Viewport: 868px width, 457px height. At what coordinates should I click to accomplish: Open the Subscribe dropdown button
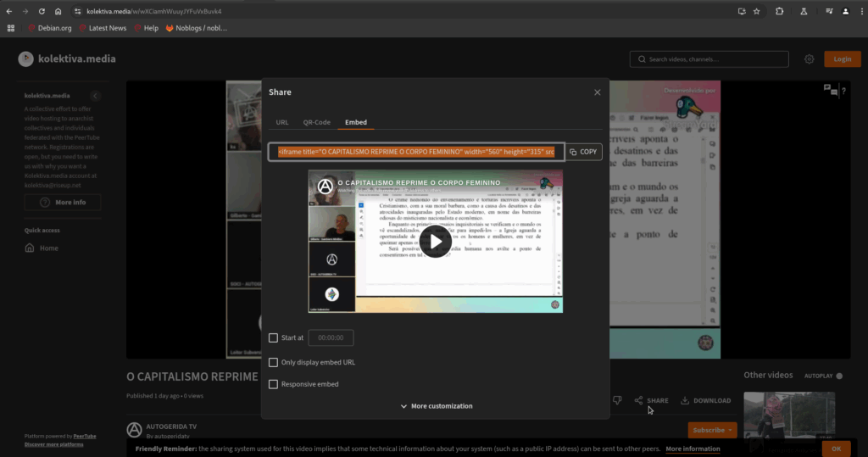point(712,430)
